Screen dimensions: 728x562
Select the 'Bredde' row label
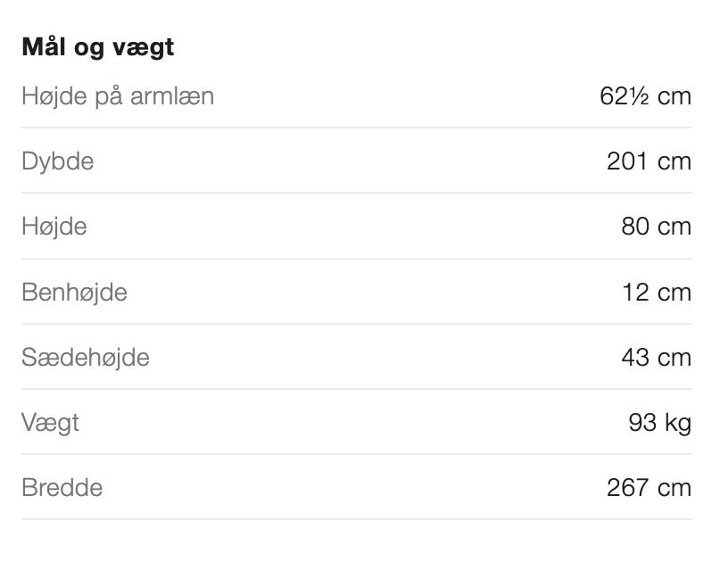coord(62,488)
